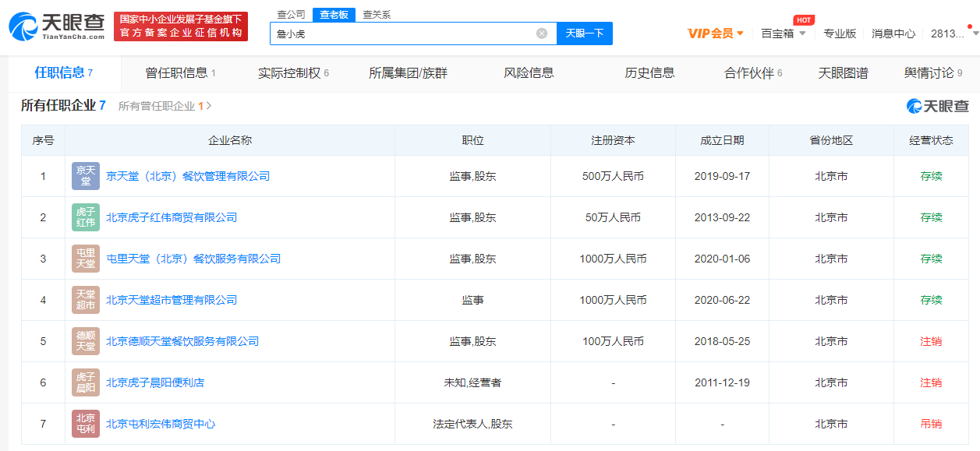The height and width of the screenshot is (451, 980).
Task: Switch to the 查公司 search tab
Action: point(292,15)
